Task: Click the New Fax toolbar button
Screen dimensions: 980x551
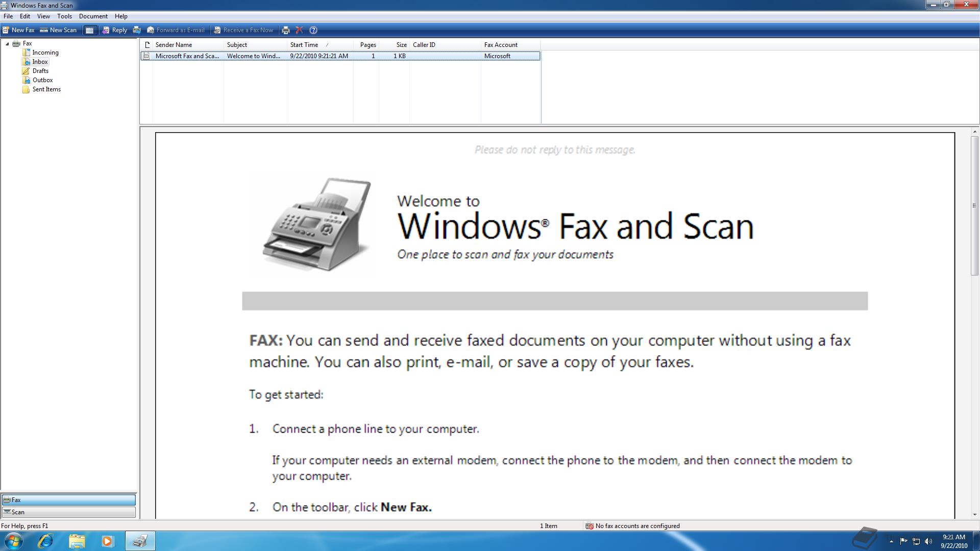Action: pyautogui.click(x=18, y=30)
